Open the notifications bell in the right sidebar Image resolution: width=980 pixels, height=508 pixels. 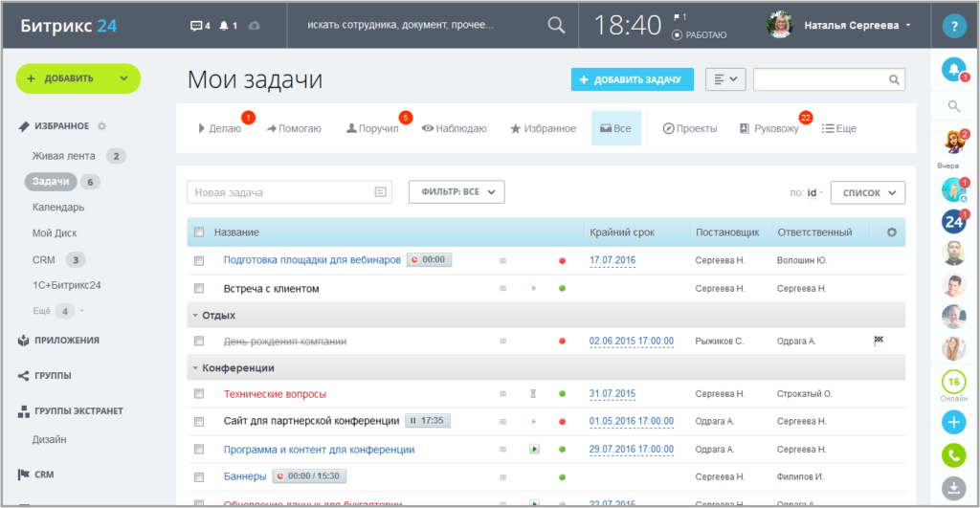click(x=953, y=69)
